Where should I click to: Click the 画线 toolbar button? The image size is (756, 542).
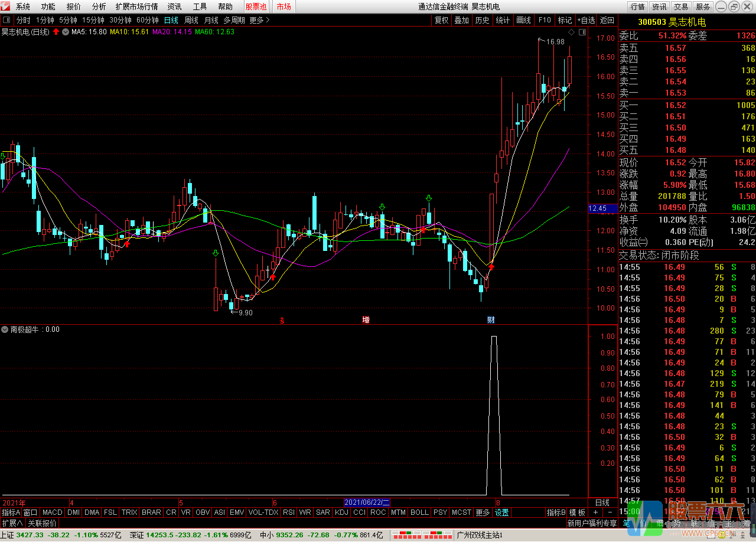click(523, 20)
